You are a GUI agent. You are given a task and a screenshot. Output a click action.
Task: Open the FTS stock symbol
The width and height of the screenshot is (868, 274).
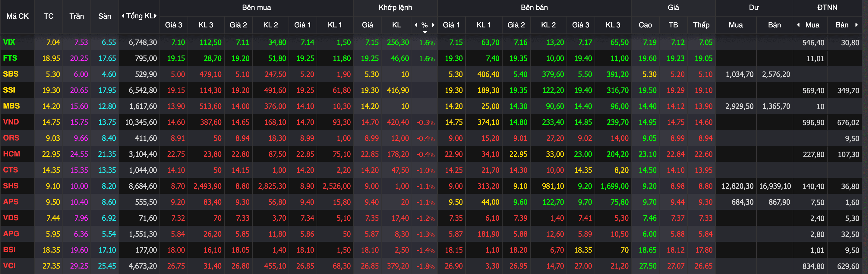[10, 58]
